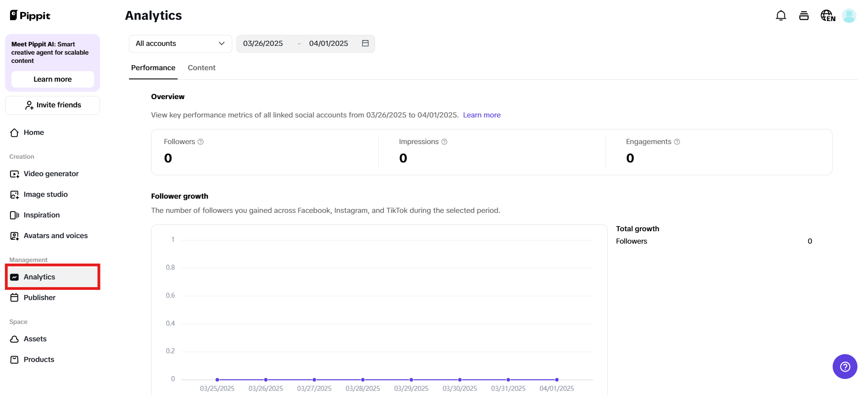Expand the All accounts dropdown
868x395 pixels.
[x=180, y=44]
